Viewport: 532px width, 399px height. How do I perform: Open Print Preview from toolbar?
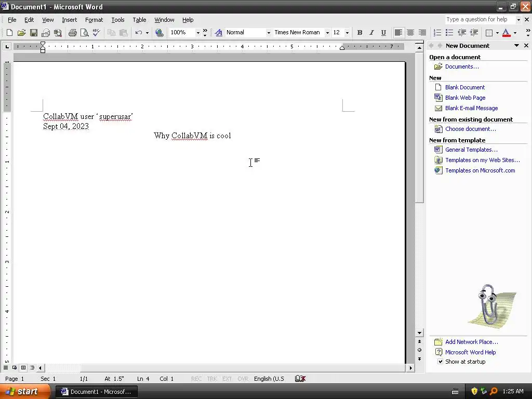click(x=85, y=33)
